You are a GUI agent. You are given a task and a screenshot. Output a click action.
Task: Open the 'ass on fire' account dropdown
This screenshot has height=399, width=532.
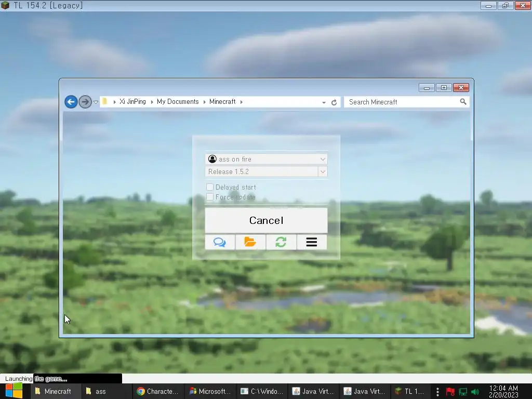click(x=267, y=159)
